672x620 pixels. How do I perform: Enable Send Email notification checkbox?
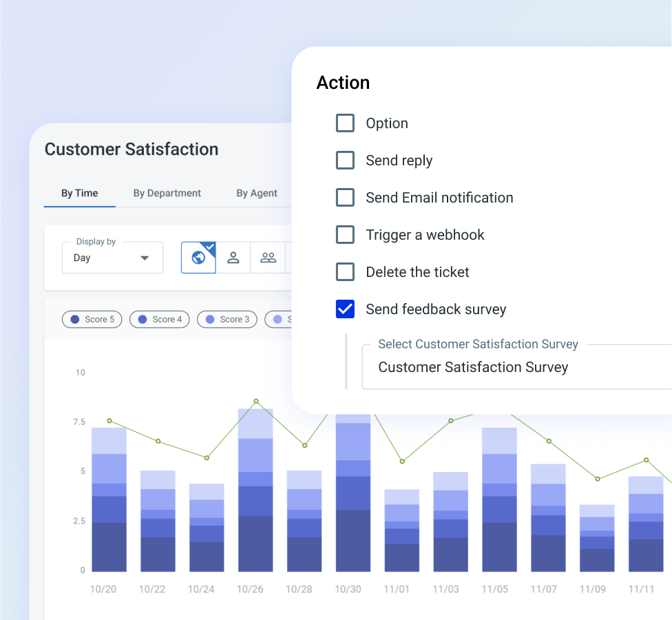click(345, 198)
